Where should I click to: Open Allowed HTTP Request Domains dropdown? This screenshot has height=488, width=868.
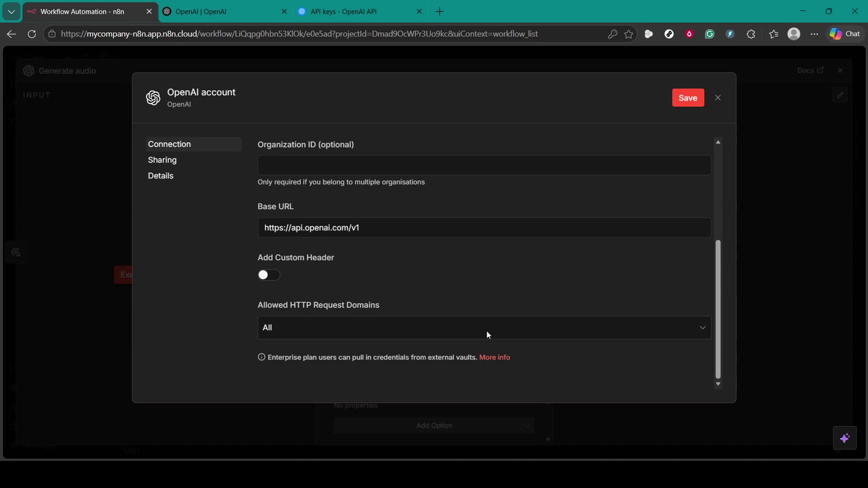pyautogui.click(x=484, y=328)
